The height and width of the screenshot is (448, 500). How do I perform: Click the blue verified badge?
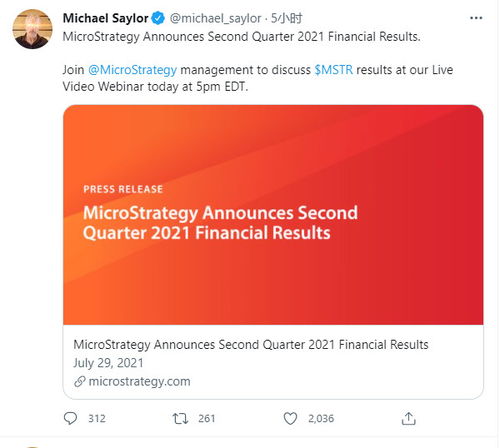coord(158,18)
